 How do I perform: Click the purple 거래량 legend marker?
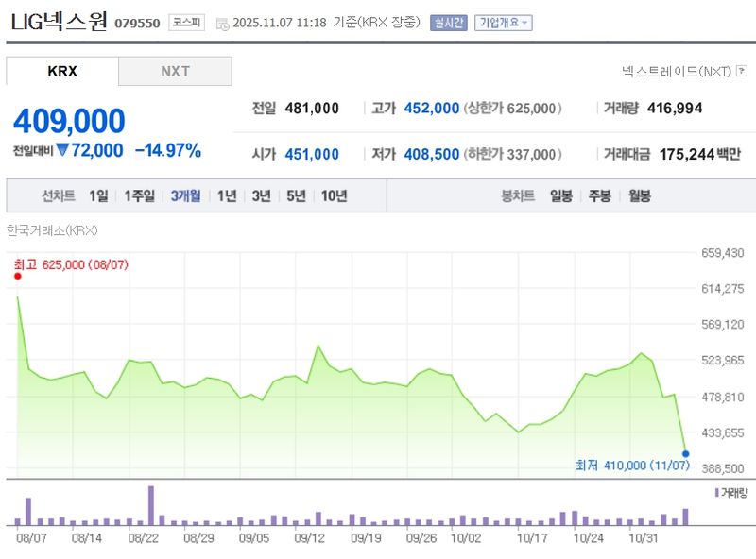pyautogui.click(x=718, y=493)
